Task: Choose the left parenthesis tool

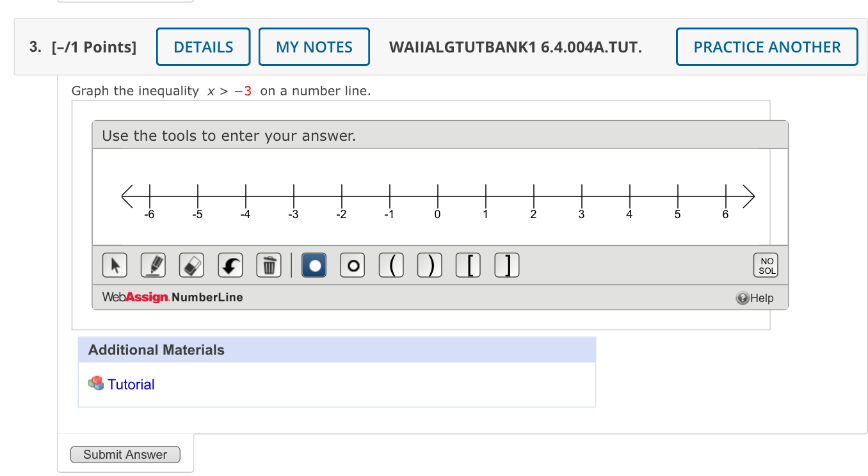Action: pyautogui.click(x=391, y=265)
